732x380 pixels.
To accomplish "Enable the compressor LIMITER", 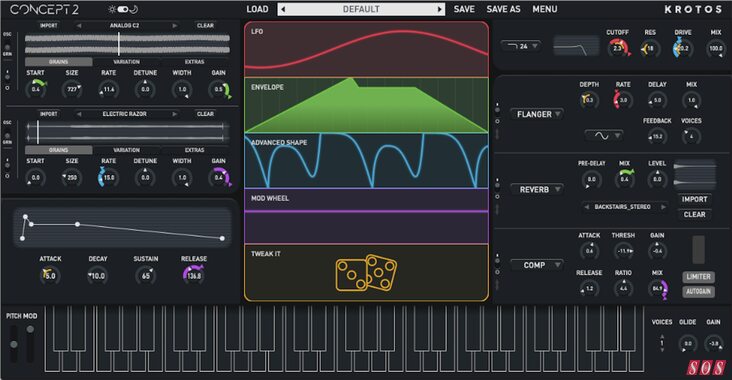I will [698, 277].
